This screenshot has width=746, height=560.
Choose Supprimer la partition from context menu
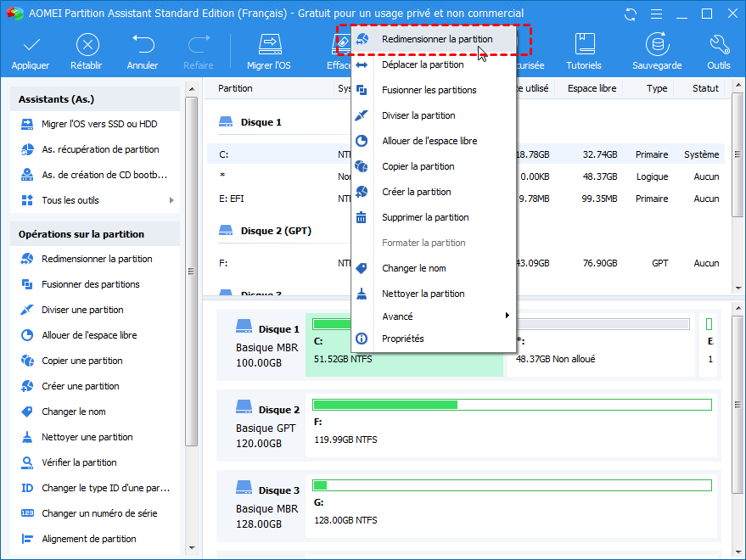click(x=433, y=217)
